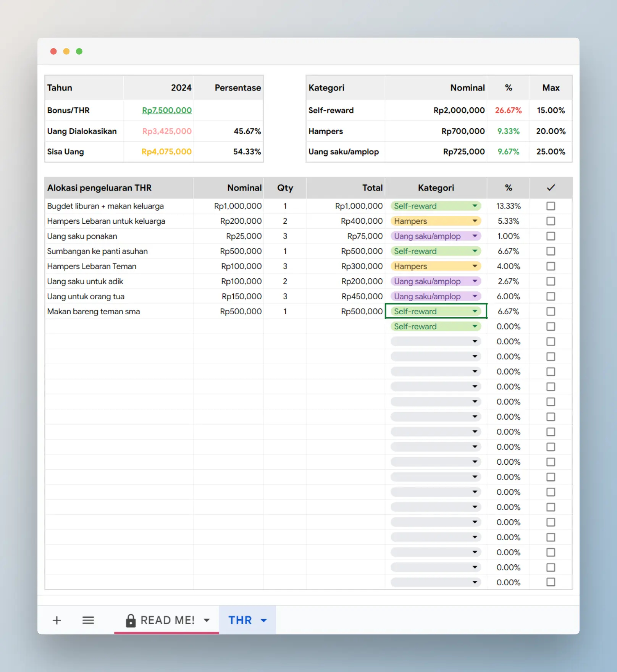Mark Makan bareng teman sma as done
Image resolution: width=617 pixels, height=672 pixels.
click(x=551, y=312)
